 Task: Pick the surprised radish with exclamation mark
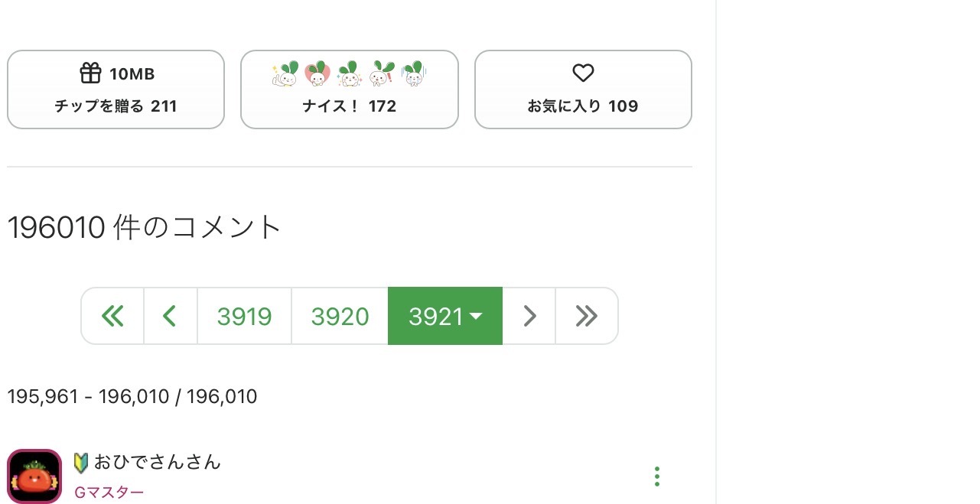(381, 74)
